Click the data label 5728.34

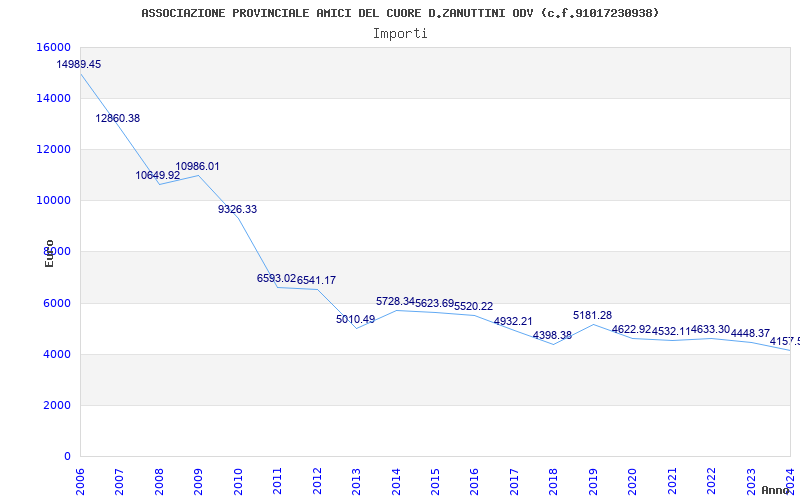[395, 301]
